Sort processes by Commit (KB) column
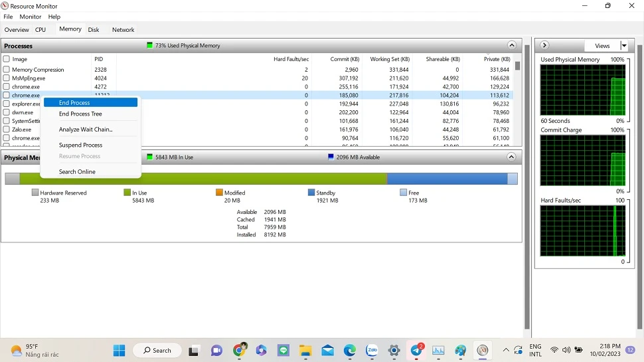 345,59
